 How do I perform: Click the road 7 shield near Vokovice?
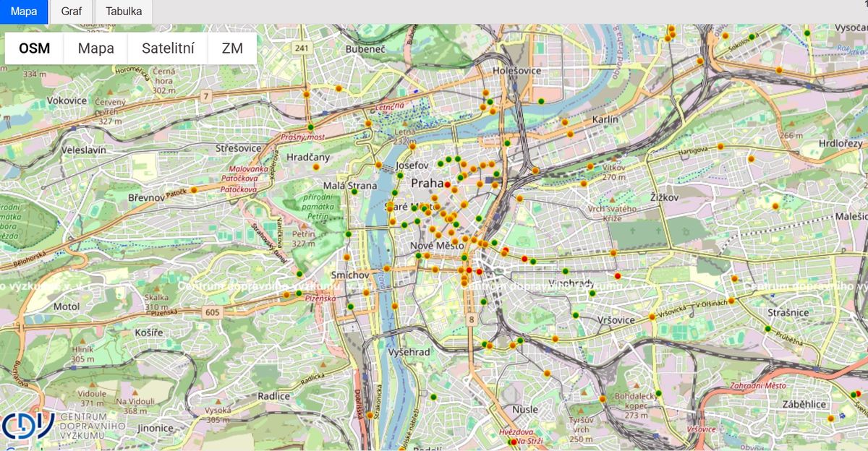pyautogui.click(x=206, y=95)
